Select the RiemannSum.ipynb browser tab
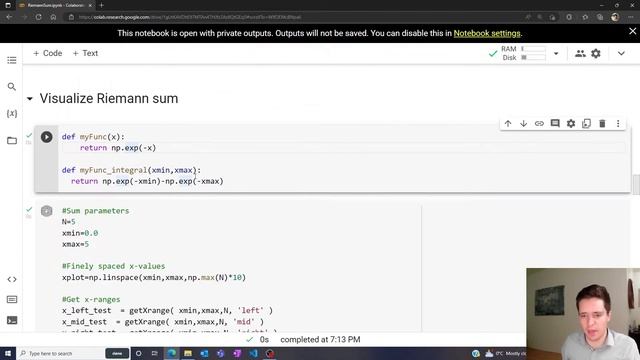640x360 pixels. 56,5
